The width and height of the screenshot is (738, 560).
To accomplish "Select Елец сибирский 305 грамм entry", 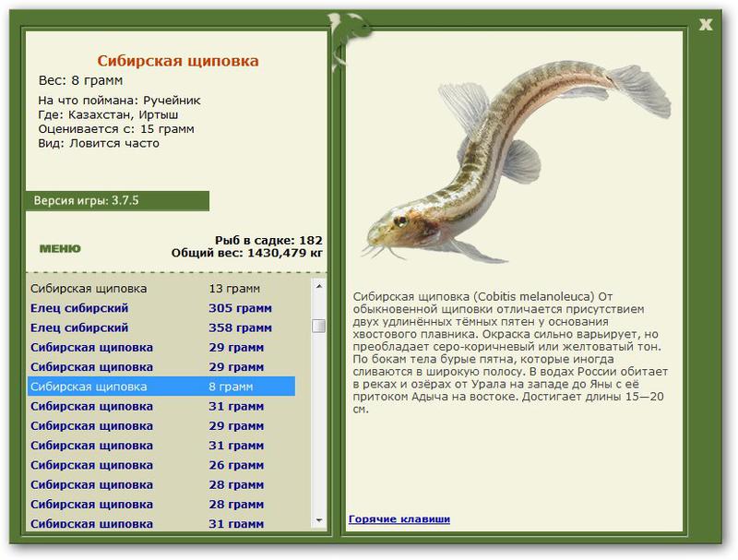I will [161, 308].
